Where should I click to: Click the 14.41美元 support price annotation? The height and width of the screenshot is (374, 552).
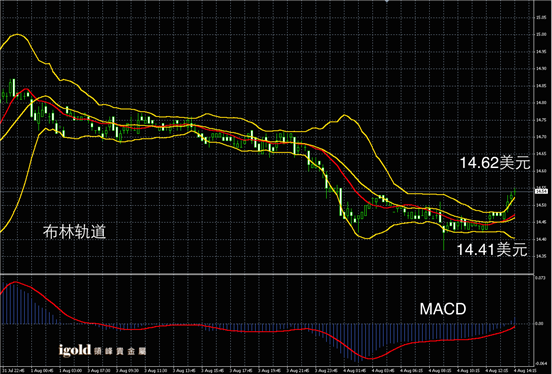491,250
